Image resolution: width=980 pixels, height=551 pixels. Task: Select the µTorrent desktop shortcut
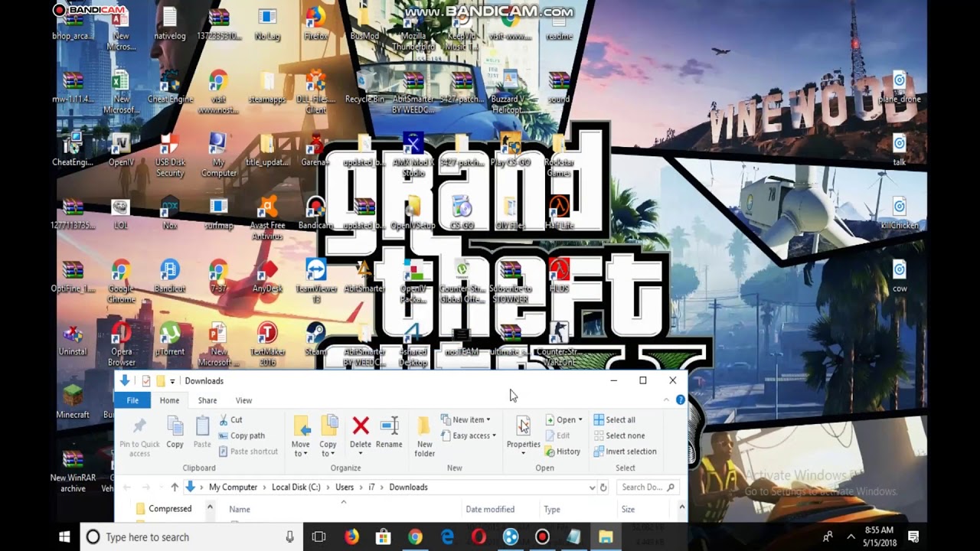point(170,339)
